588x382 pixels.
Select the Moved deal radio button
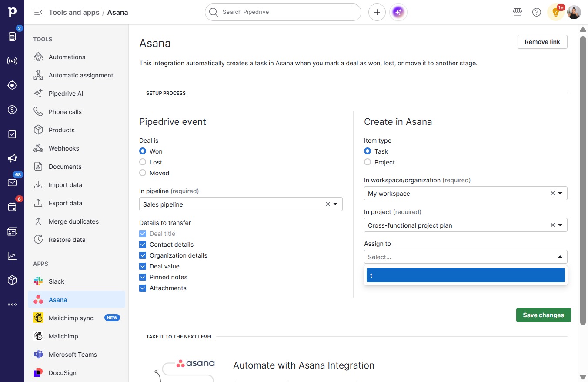pyautogui.click(x=143, y=173)
